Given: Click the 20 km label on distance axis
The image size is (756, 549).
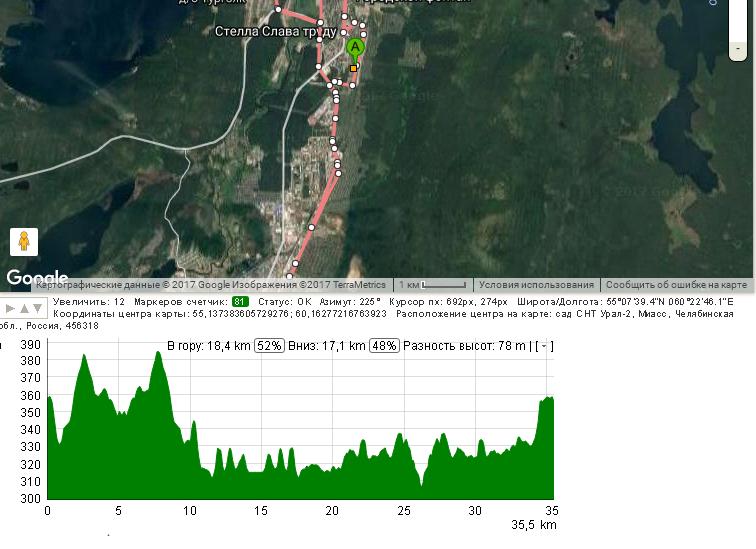Looking at the screenshot, I should pyautogui.click(x=332, y=510).
